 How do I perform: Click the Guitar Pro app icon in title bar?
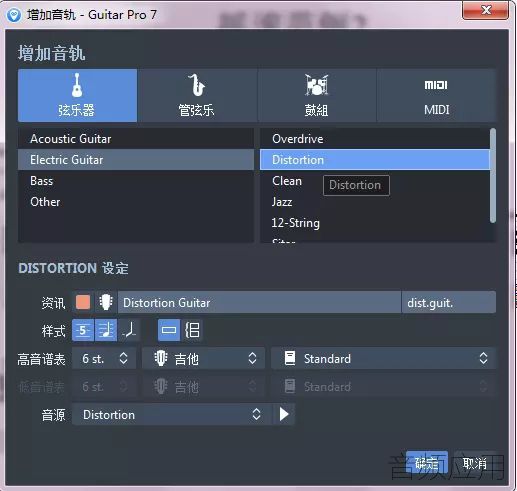click(x=14, y=15)
